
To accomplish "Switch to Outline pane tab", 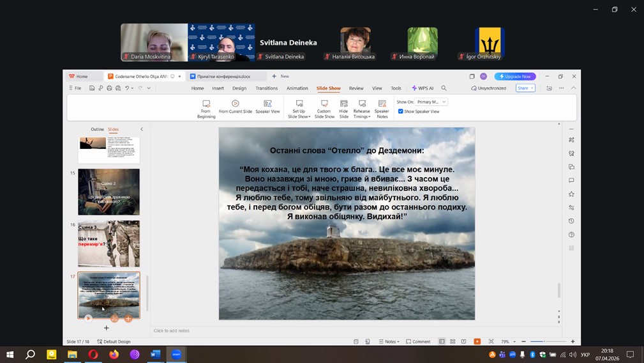I will pos(97,129).
